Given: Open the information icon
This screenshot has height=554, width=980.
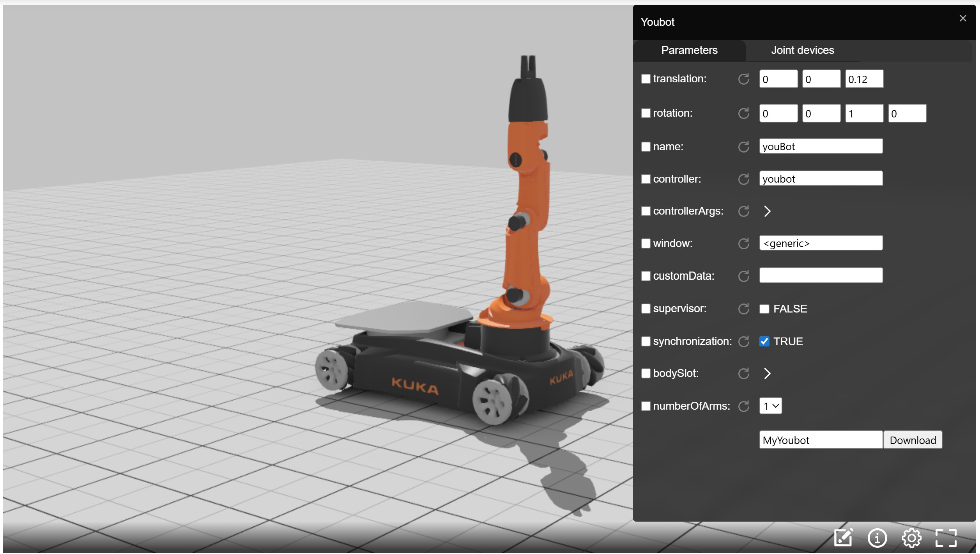Looking at the screenshot, I should pyautogui.click(x=877, y=539).
